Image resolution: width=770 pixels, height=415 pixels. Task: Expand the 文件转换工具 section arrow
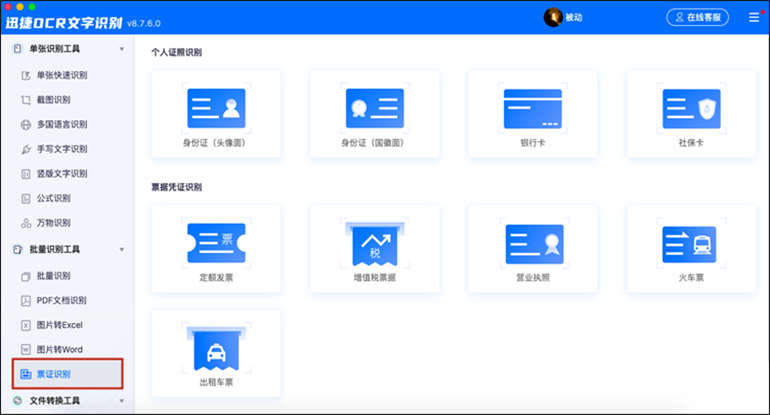[x=122, y=401]
